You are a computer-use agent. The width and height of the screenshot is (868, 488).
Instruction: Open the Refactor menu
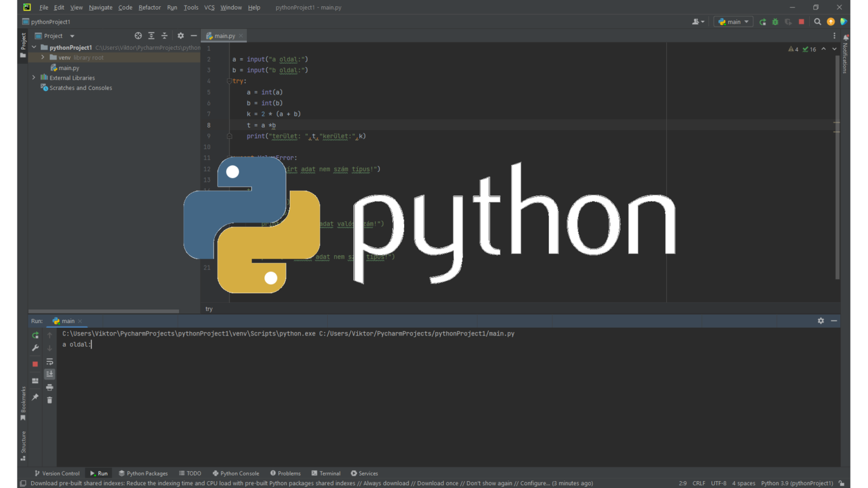pos(149,7)
